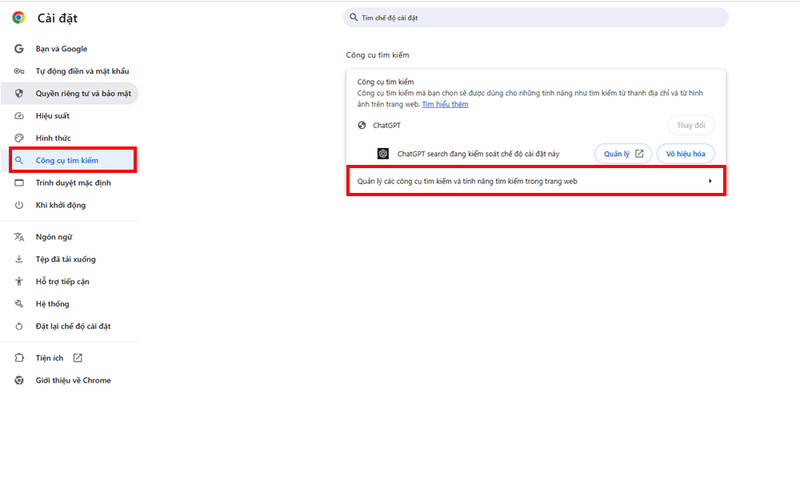Focus the Tìm chế độ cài đặt search field
This screenshot has width=800, height=485.
pyautogui.click(x=536, y=17)
